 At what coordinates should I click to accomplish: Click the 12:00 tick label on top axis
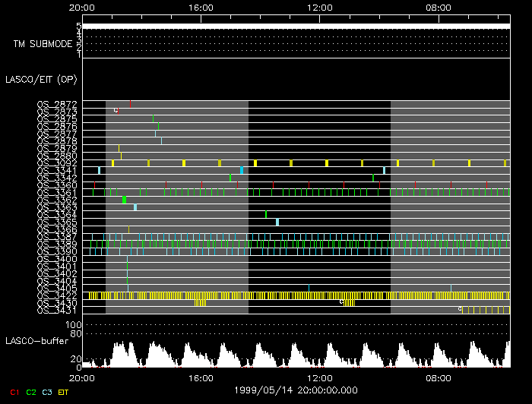319,8
